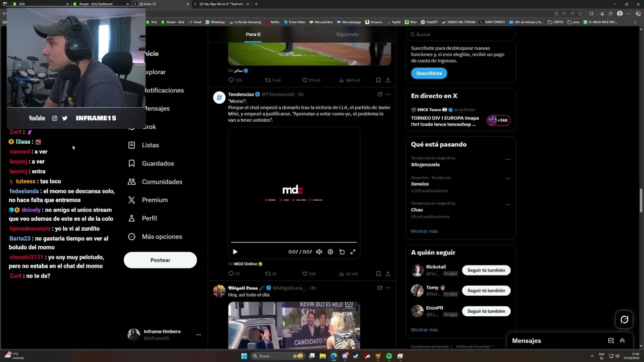This screenshot has height=362, width=644.
Task: Expand the Mensajes drawer
Action: click(x=622, y=340)
